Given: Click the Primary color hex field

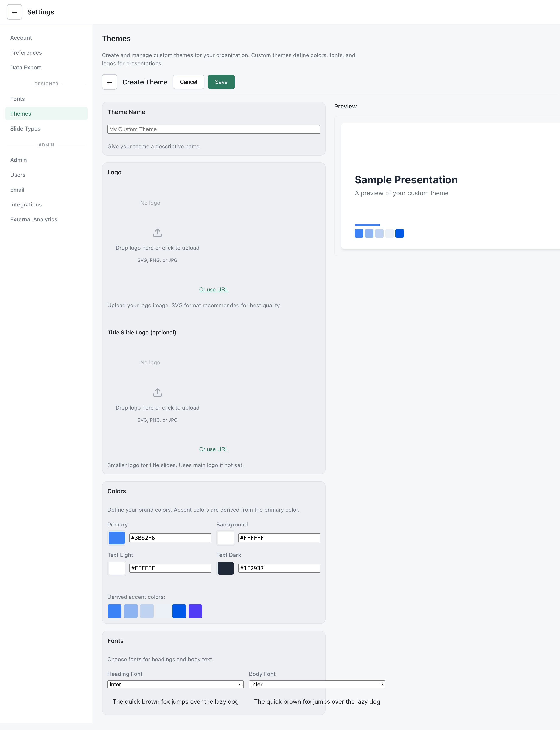Looking at the screenshot, I should click(170, 538).
